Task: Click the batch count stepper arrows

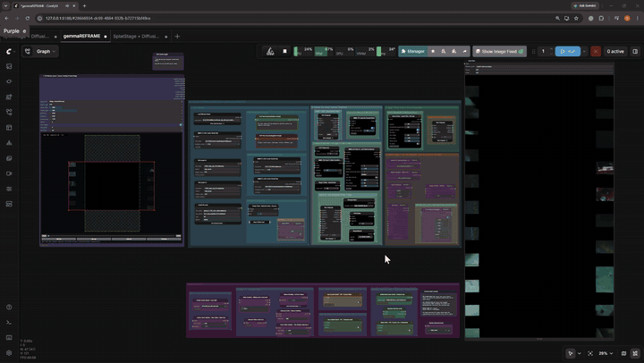Action: 551,51
